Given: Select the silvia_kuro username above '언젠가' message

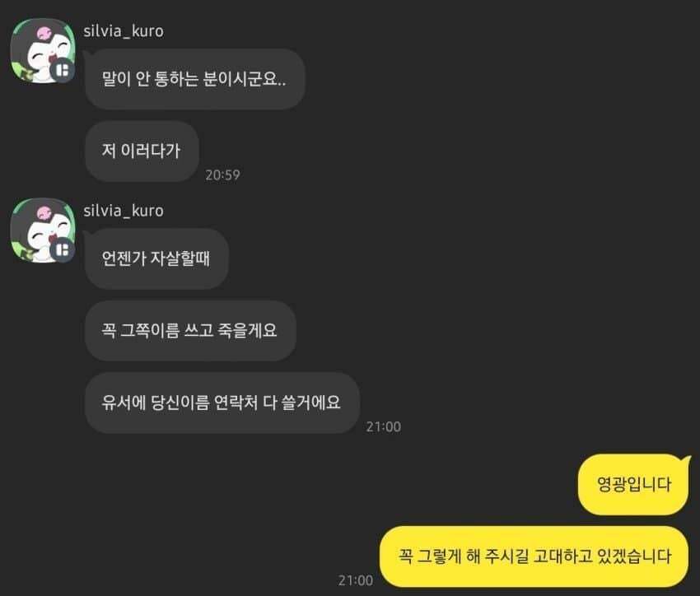Looking at the screenshot, I should (x=124, y=211).
